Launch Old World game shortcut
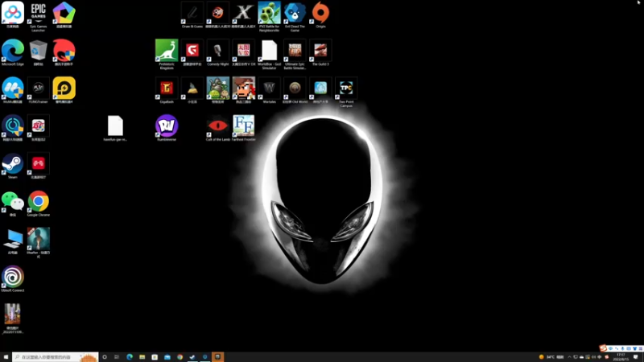The width and height of the screenshot is (644, 362). (x=295, y=90)
